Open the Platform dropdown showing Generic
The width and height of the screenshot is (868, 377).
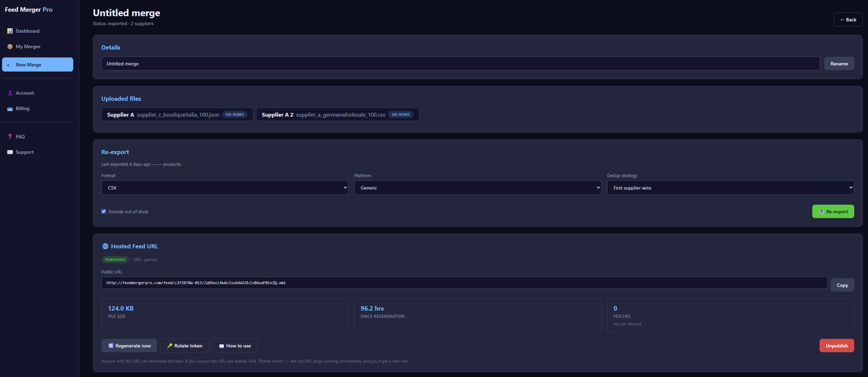477,188
